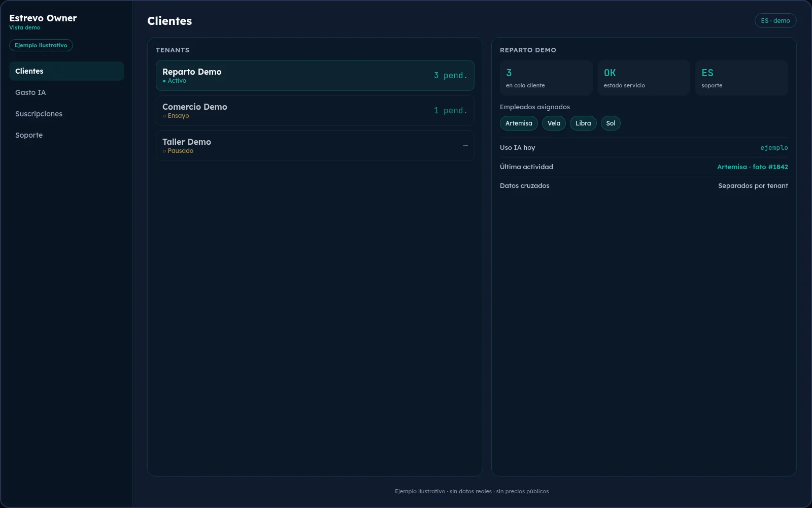The image size is (812, 508).
Task: Click the Artemisa · foto #1842 link
Action: coord(752,167)
